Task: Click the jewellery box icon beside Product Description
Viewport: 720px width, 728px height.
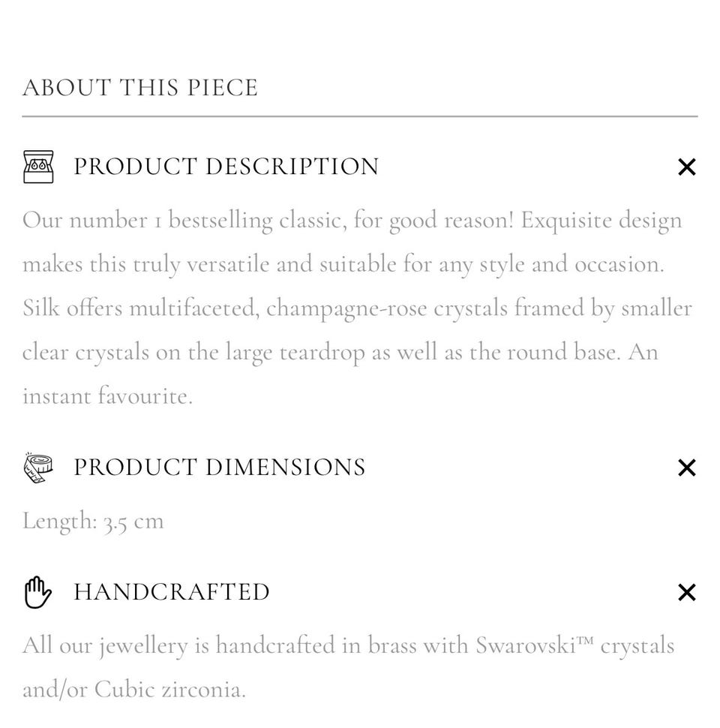Action: click(38, 167)
